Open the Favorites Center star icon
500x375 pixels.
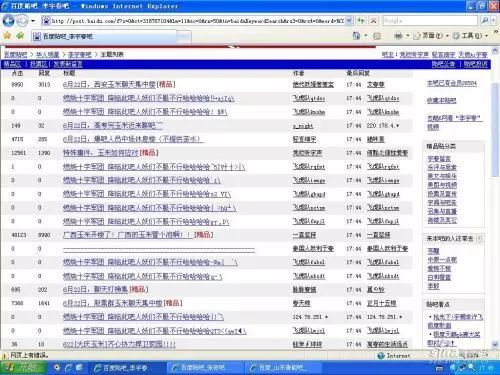7,35
